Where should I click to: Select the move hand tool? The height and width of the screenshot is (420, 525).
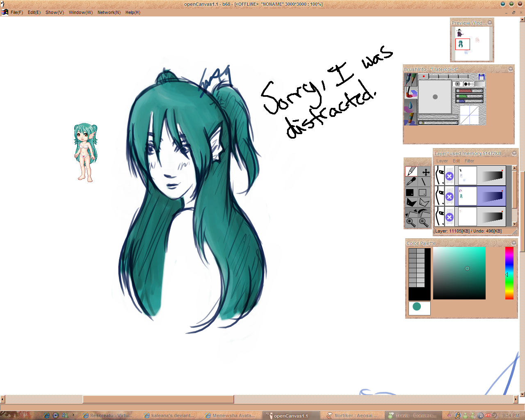[425, 172]
